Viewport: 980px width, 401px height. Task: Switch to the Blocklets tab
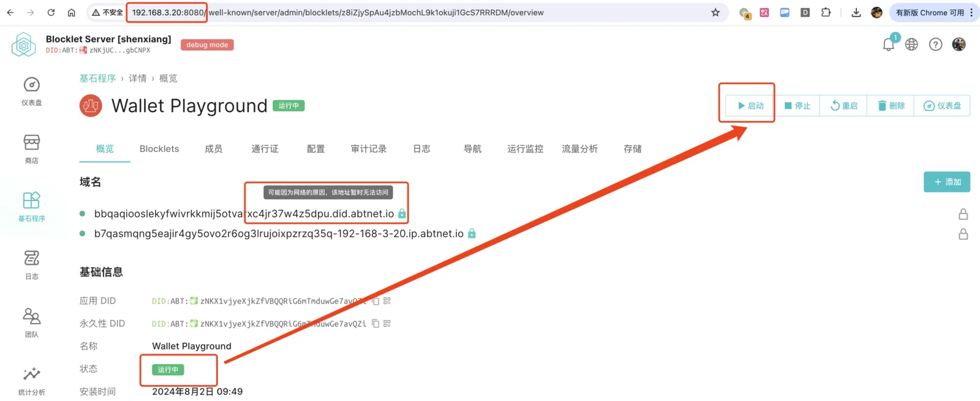159,149
